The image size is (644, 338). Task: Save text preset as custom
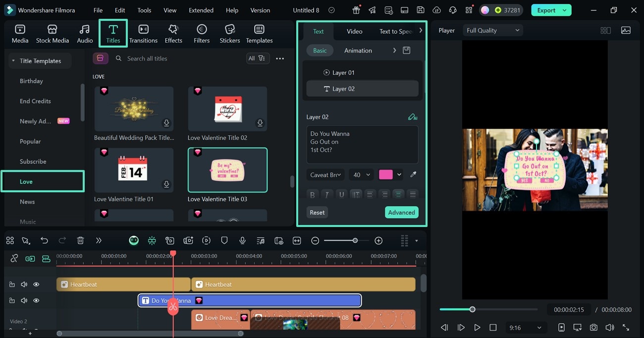pos(407,51)
